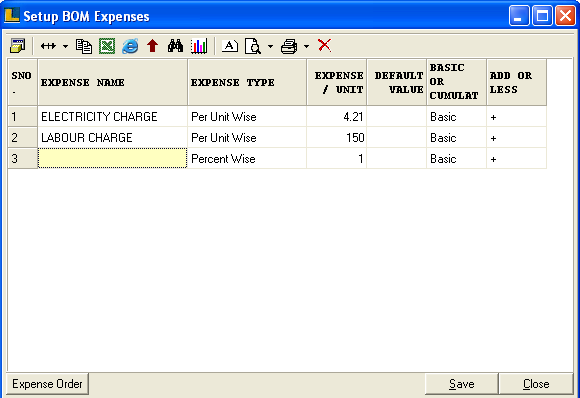Select the empty expense name cell in row 3
This screenshot has height=398, width=580.
click(x=112, y=158)
